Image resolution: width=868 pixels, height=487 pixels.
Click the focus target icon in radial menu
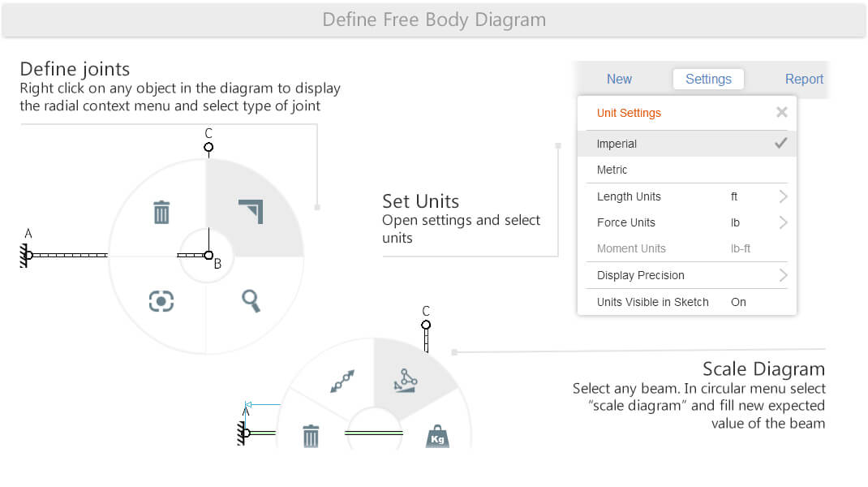(x=161, y=301)
